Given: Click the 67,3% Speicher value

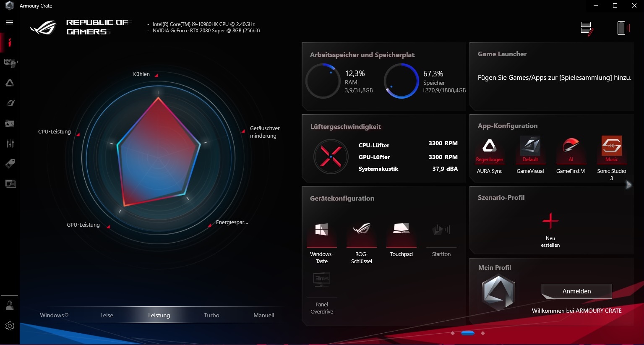Looking at the screenshot, I should coord(433,74).
